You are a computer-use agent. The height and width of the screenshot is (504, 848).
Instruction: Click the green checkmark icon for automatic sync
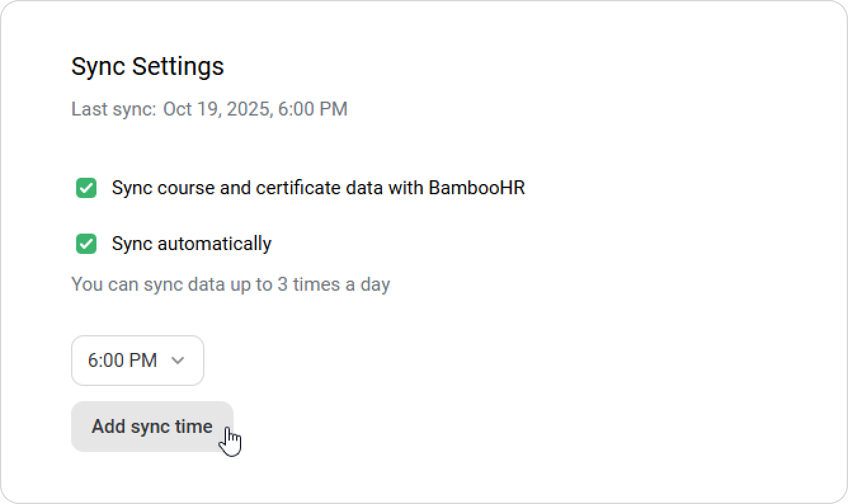pyautogui.click(x=86, y=244)
